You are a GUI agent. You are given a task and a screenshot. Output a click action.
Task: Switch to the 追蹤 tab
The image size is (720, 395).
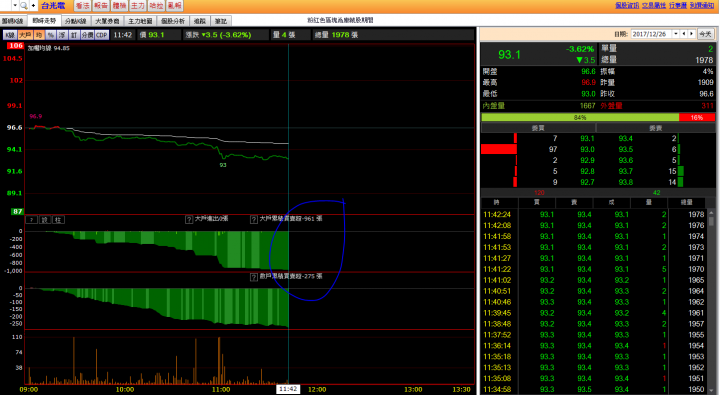[199, 21]
